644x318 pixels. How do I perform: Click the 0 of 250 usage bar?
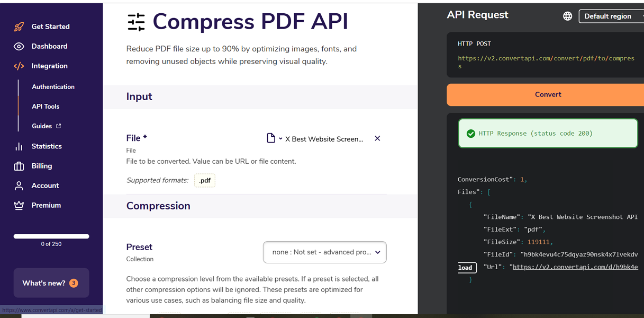pos(51,236)
